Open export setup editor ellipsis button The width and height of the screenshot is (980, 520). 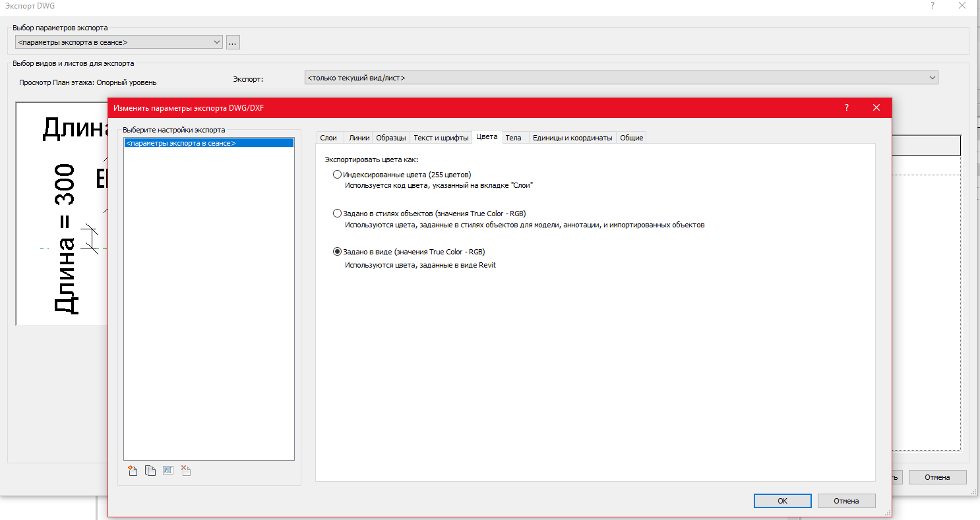point(232,42)
